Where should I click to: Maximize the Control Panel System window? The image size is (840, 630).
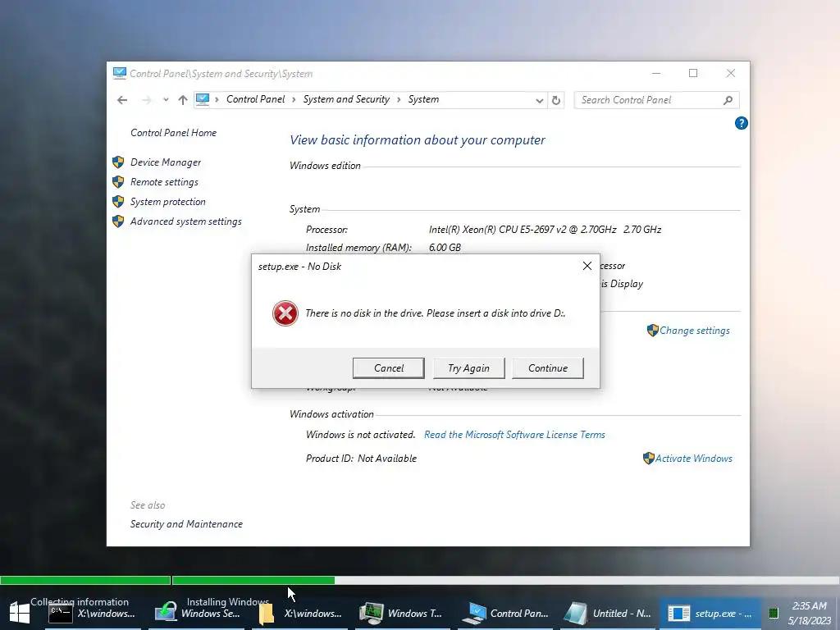pos(693,73)
